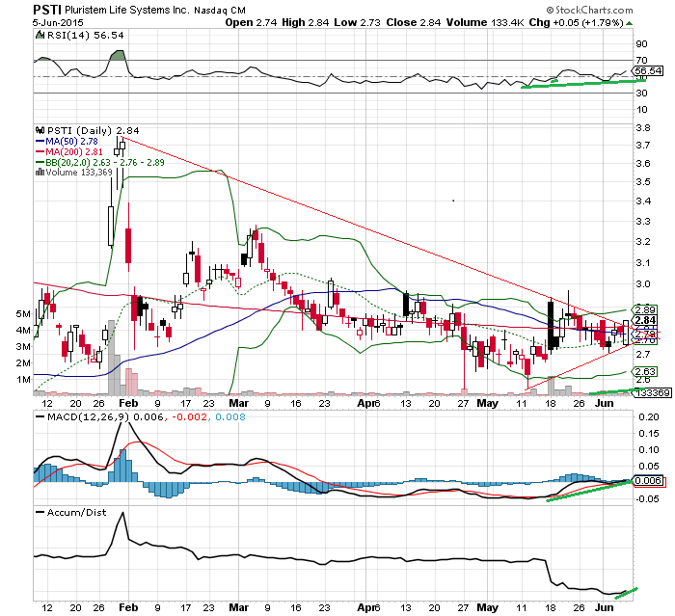Click the Jun label under the price panel

click(604, 403)
